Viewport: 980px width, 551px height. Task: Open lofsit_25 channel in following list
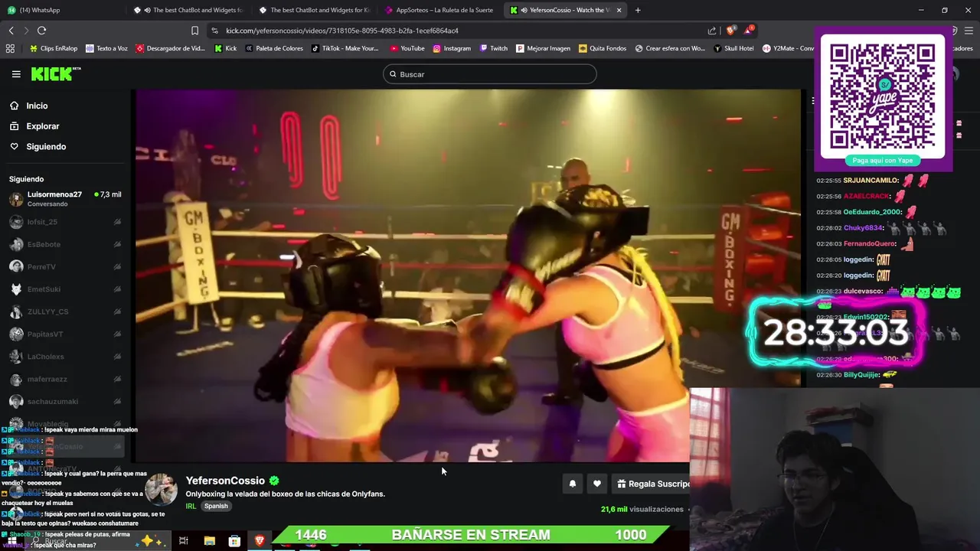tap(65, 222)
